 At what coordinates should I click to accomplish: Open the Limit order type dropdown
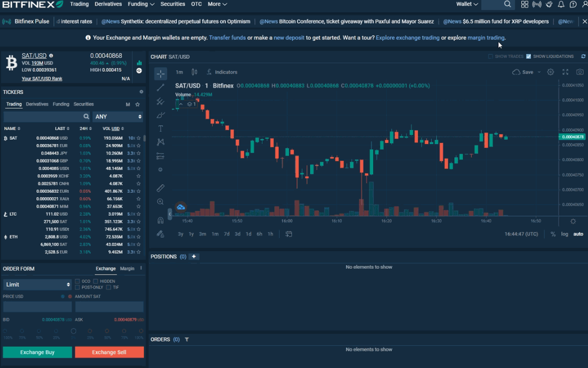point(37,284)
